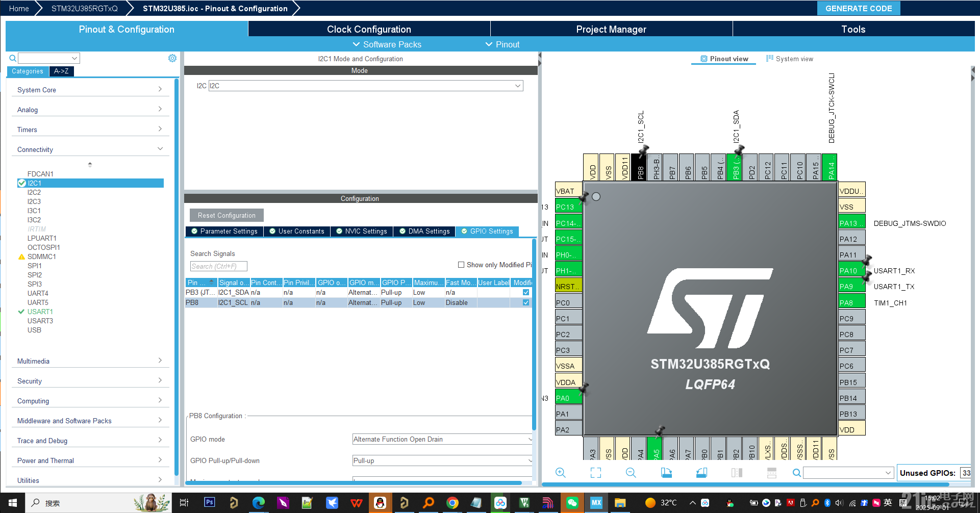The width and height of the screenshot is (980, 513).
Task: Expand the Multimedia category
Action: click(90, 361)
